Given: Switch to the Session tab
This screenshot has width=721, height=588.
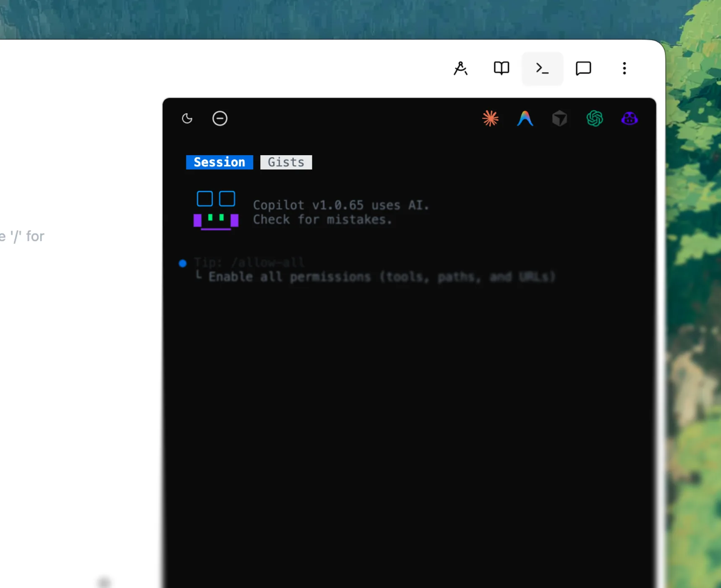Looking at the screenshot, I should (219, 162).
